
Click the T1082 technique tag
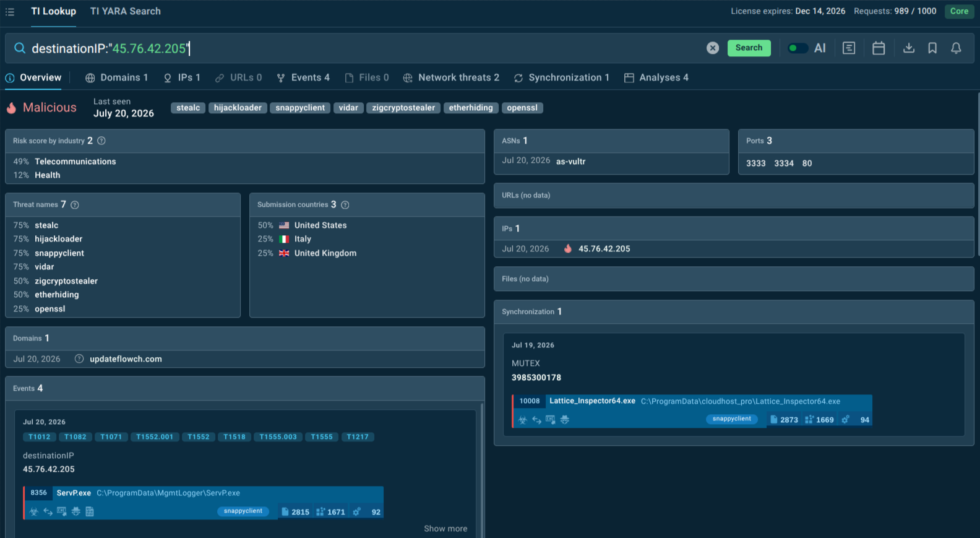(x=75, y=437)
